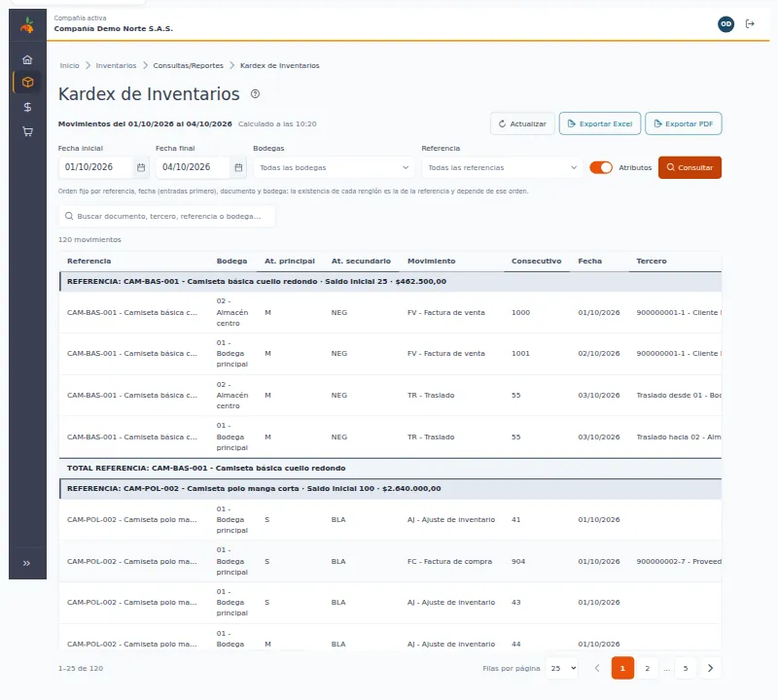
Task: Go to Inventarios breadcrumb
Action: coord(116,65)
